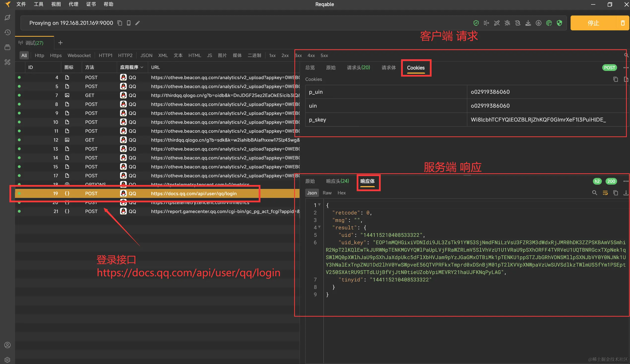Open the 应用程序 column dropdown arrow

coord(142,67)
